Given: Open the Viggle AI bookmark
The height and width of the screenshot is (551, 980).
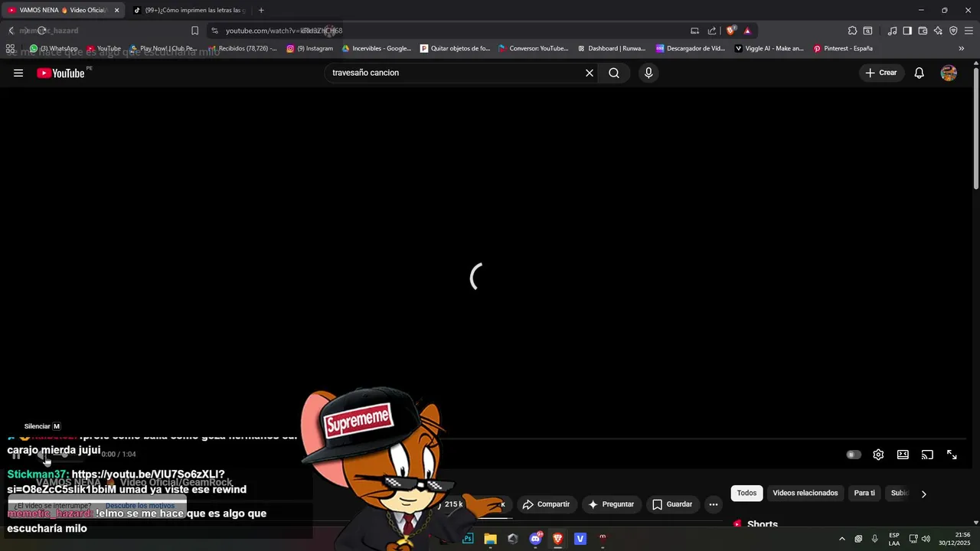Looking at the screenshot, I should point(769,48).
